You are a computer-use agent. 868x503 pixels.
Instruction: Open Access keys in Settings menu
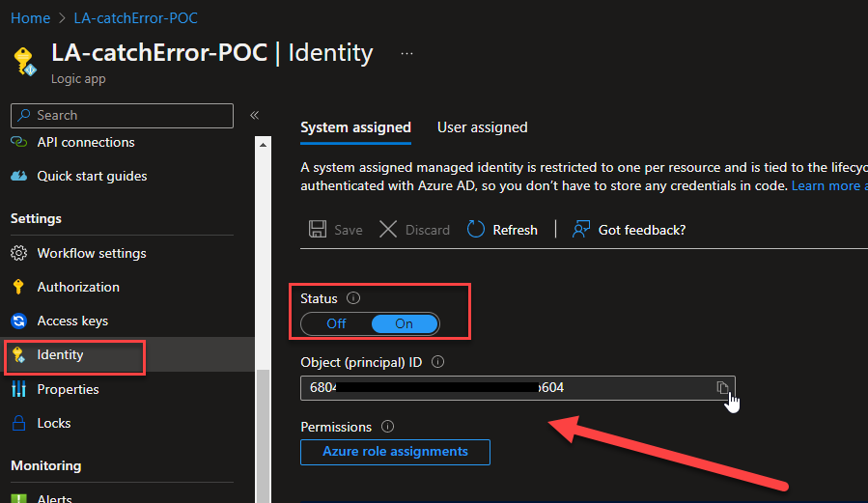[72, 321]
